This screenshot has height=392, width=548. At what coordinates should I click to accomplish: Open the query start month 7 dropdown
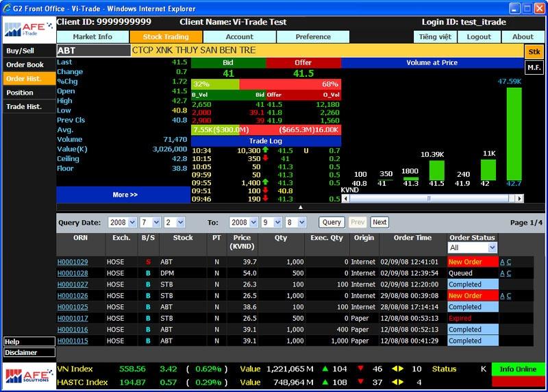tap(150, 223)
